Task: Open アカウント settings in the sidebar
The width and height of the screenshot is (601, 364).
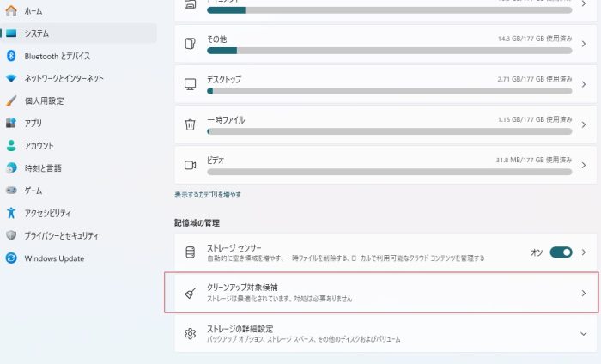Action: point(79,146)
